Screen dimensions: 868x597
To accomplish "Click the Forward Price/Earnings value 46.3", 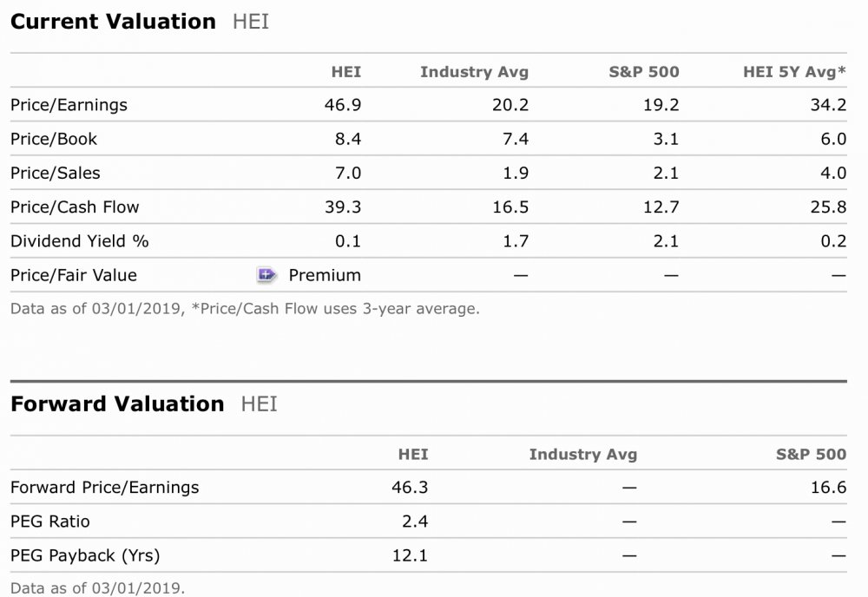I will click(x=410, y=488).
